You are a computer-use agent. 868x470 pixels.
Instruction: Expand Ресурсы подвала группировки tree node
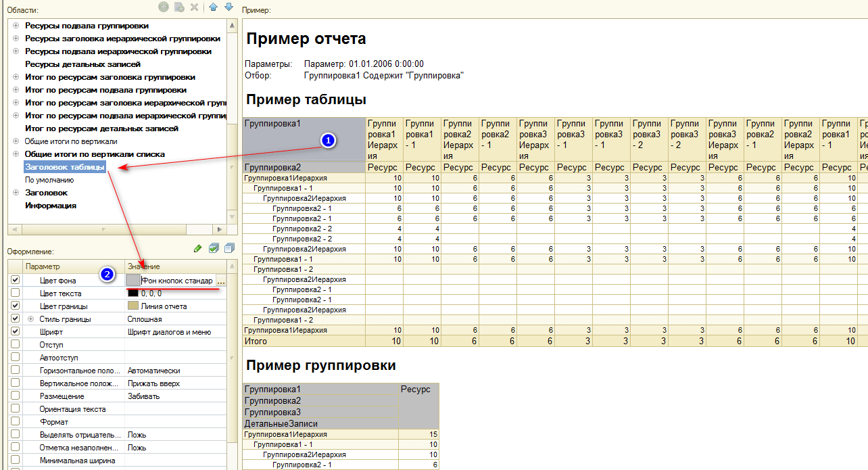coord(16,25)
